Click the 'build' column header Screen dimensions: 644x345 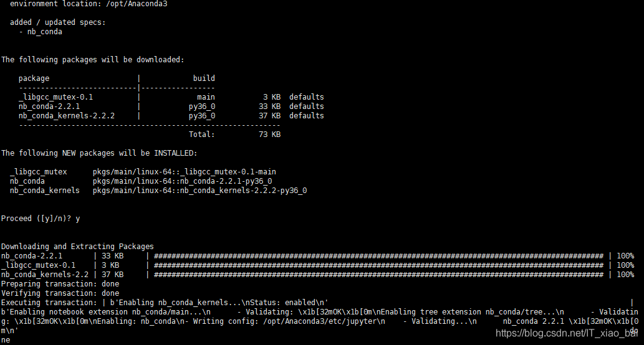204,78
